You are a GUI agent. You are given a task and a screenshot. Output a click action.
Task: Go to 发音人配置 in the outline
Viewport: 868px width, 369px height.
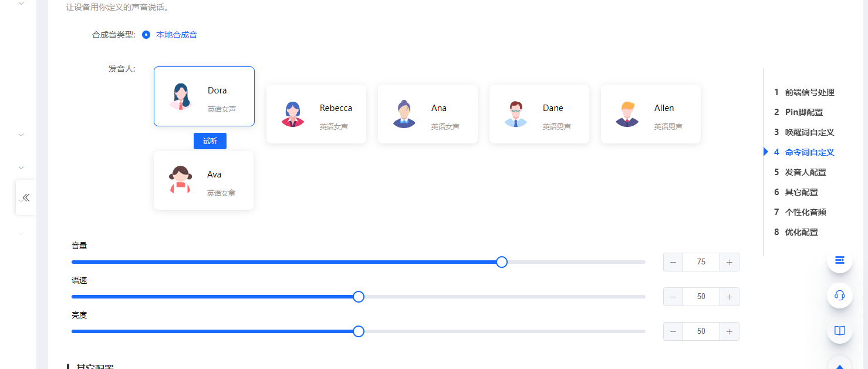pos(805,172)
